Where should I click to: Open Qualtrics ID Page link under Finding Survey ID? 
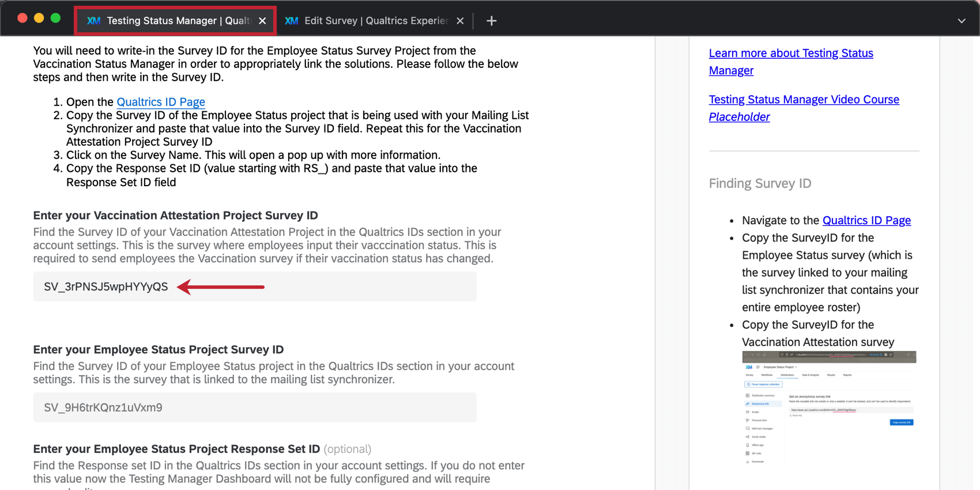tap(866, 220)
